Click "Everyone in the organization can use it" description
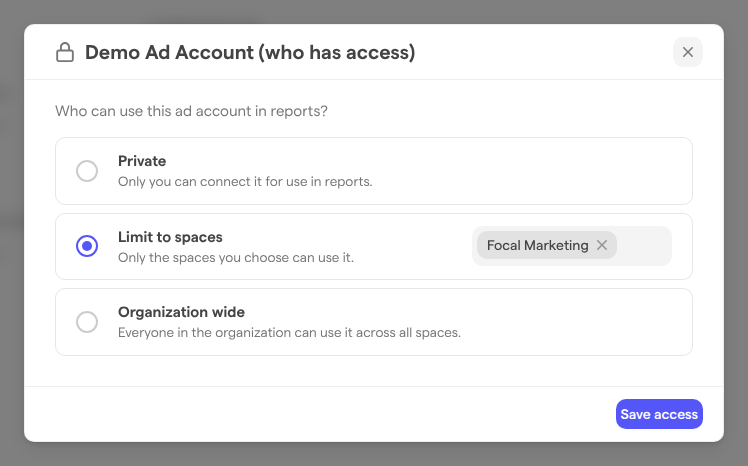Image resolution: width=748 pixels, height=466 pixels. point(289,332)
